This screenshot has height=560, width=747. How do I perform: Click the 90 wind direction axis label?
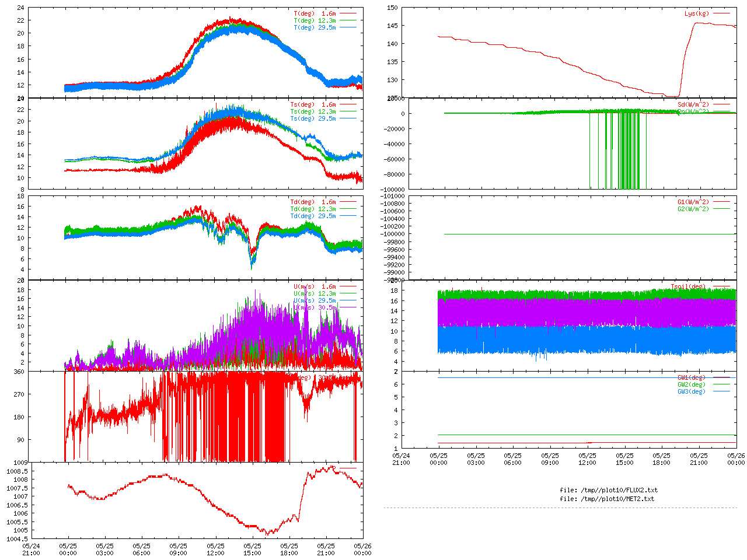[x=21, y=440]
